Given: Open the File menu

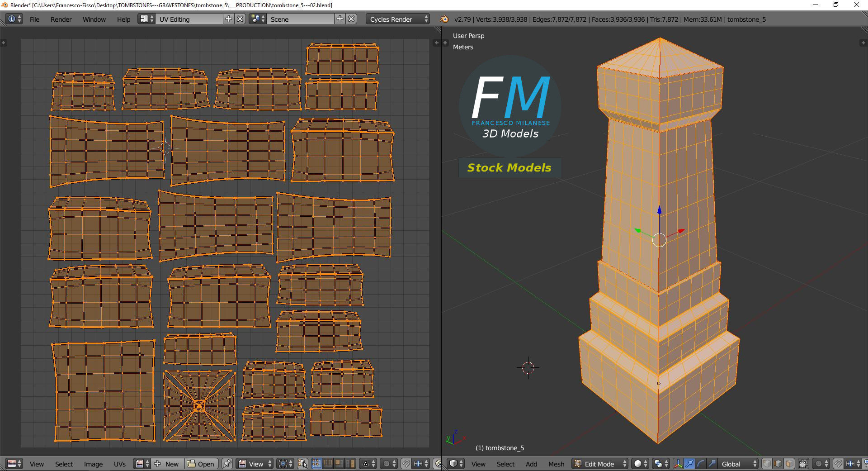Looking at the screenshot, I should coord(34,19).
